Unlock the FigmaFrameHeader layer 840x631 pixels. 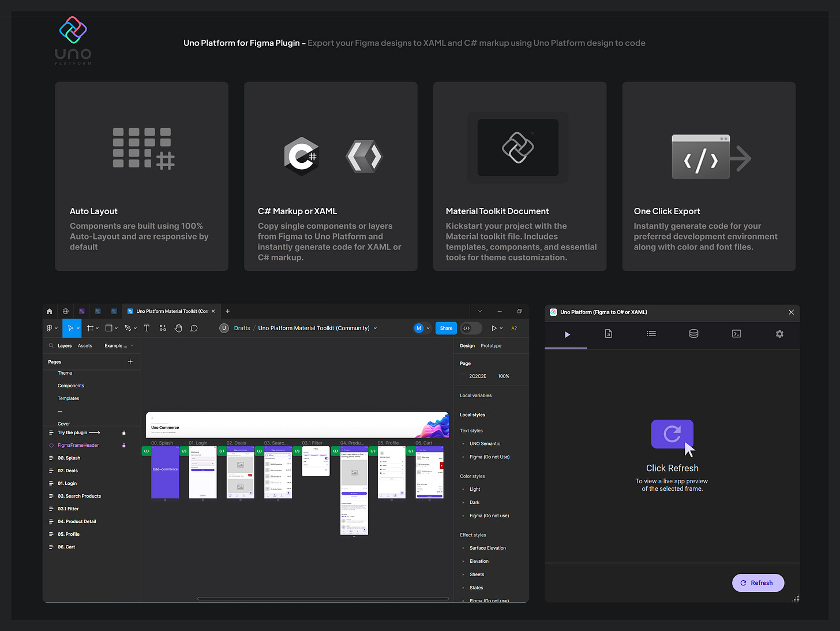click(x=123, y=445)
